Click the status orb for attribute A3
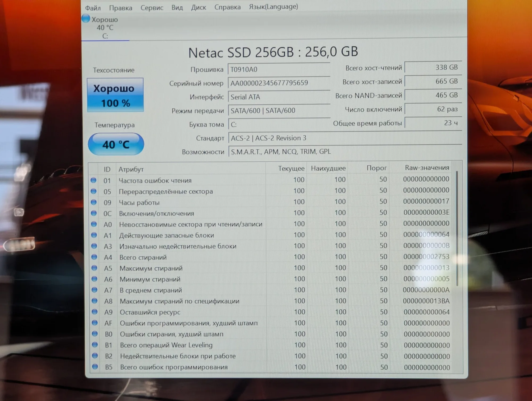Image resolution: width=532 pixels, height=401 pixels. point(94,246)
